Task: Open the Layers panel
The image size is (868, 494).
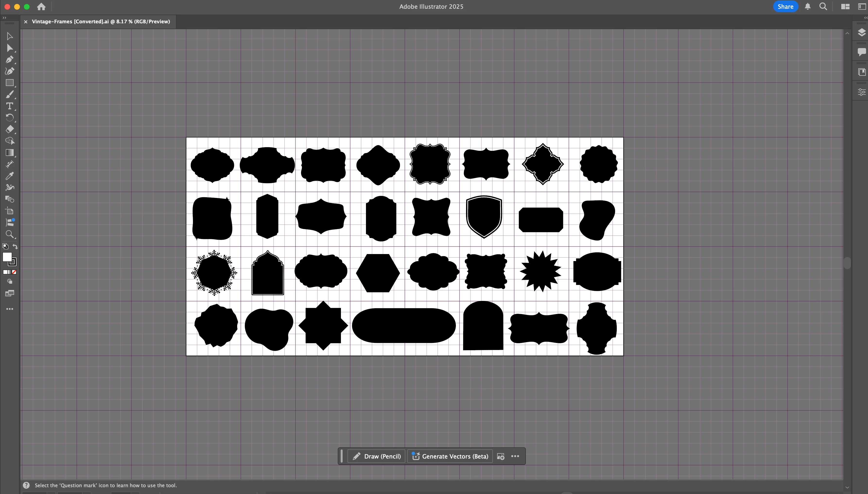Action: [861, 32]
